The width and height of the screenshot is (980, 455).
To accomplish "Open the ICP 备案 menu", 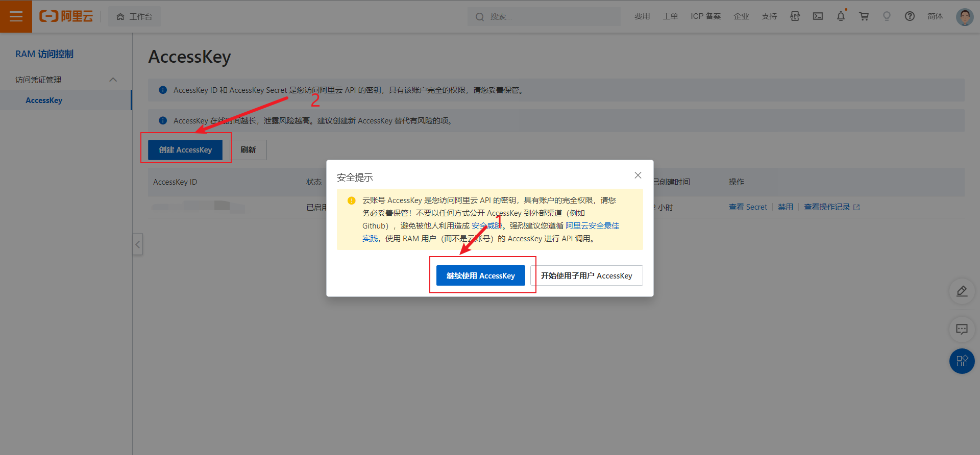I will pyautogui.click(x=706, y=16).
